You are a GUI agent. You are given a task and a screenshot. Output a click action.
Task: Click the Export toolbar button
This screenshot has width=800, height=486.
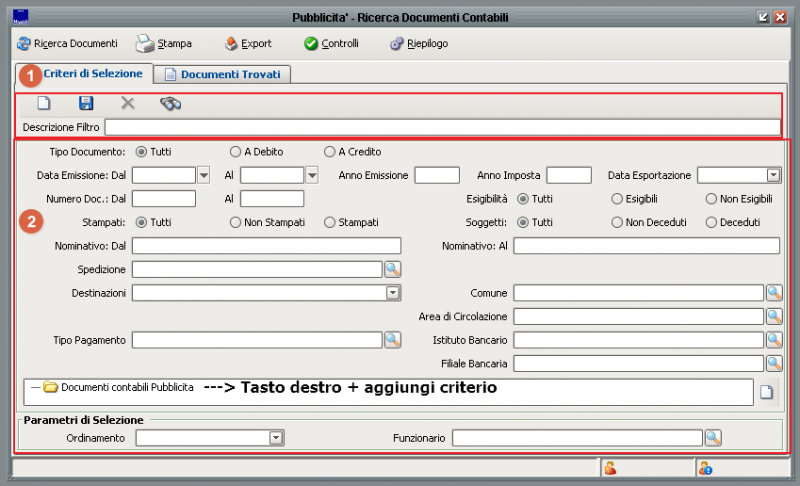248,44
